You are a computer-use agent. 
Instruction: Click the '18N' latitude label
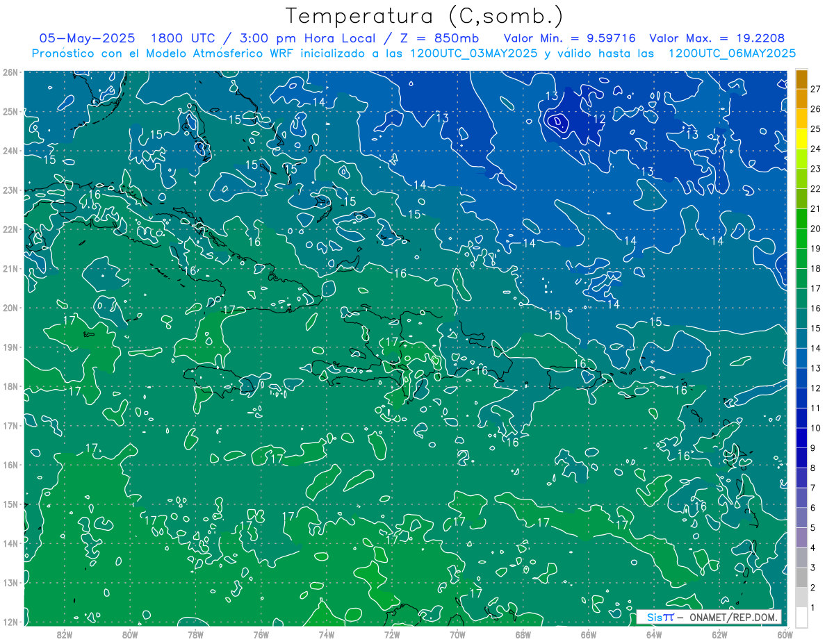10,386
